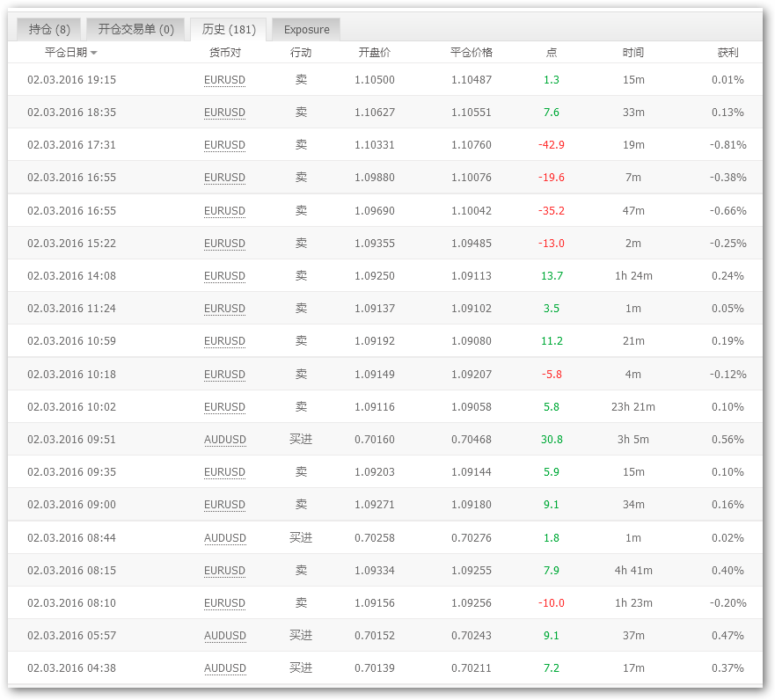Select date 02.03.2016 18:35

[x=71, y=113]
